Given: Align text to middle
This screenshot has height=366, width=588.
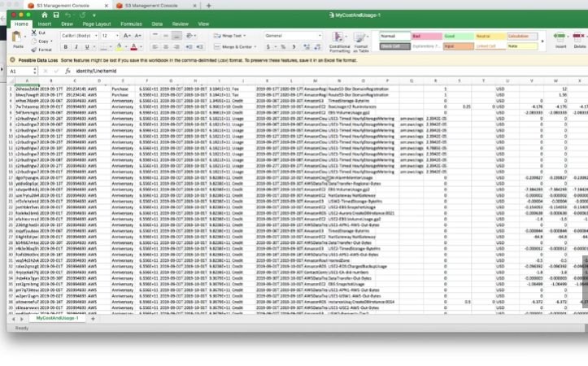Looking at the screenshot, I should [x=166, y=36].
